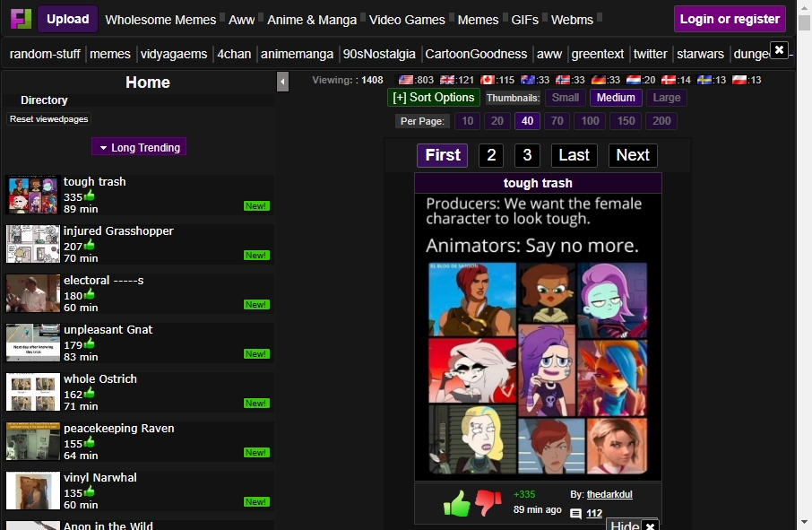
Task: Click the thumbs up icon under tough trash post
Action: click(x=457, y=503)
